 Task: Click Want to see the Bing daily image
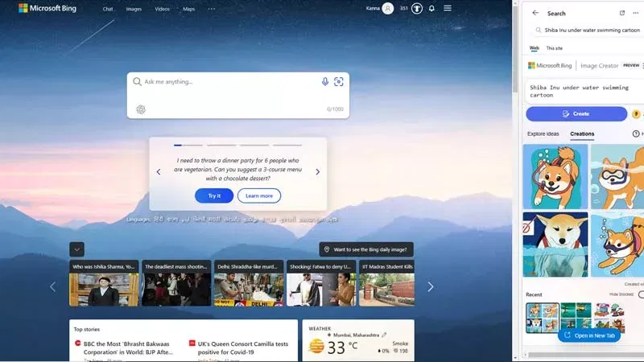tap(366, 249)
